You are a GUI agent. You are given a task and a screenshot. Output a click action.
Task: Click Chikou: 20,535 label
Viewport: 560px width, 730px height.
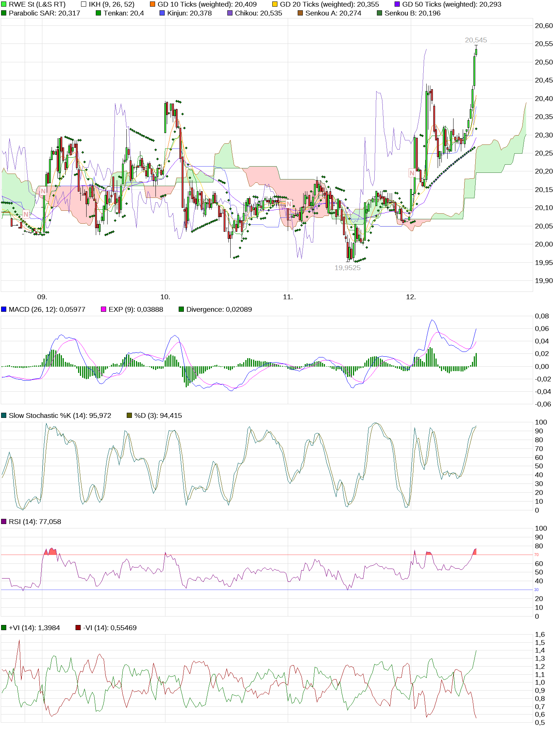[x=259, y=13]
